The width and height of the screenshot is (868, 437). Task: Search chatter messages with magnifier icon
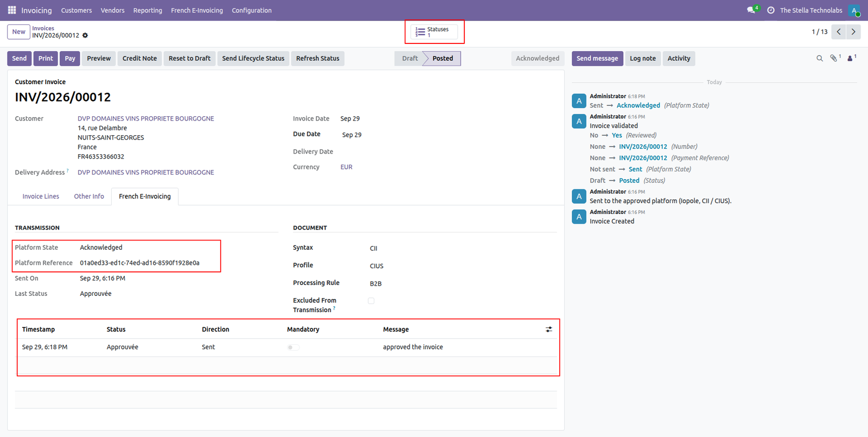tap(820, 58)
